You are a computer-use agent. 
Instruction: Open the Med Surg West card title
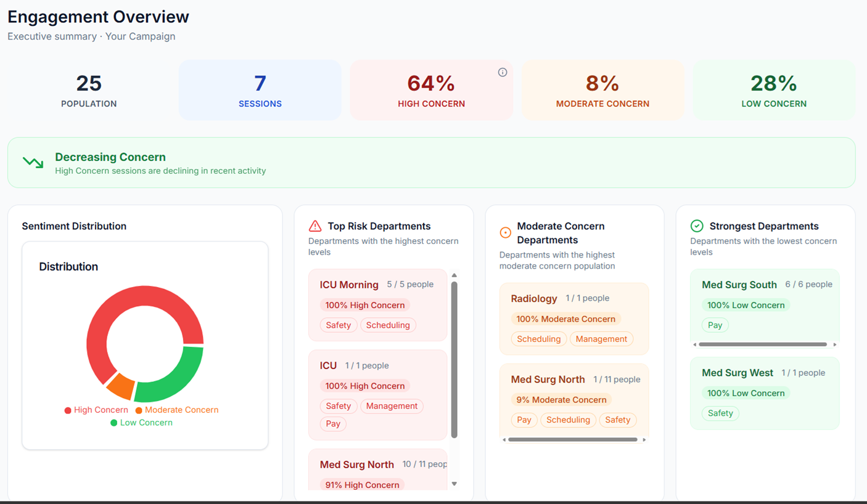(x=738, y=373)
